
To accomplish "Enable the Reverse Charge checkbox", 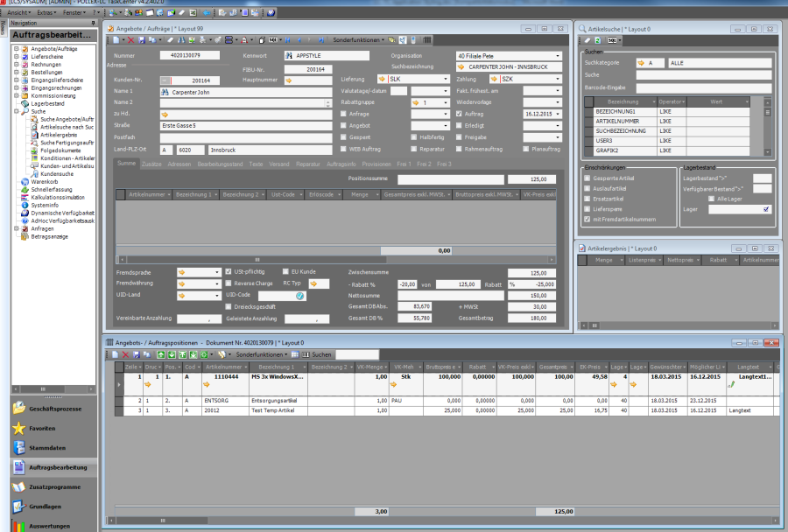I will click(229, 283).
